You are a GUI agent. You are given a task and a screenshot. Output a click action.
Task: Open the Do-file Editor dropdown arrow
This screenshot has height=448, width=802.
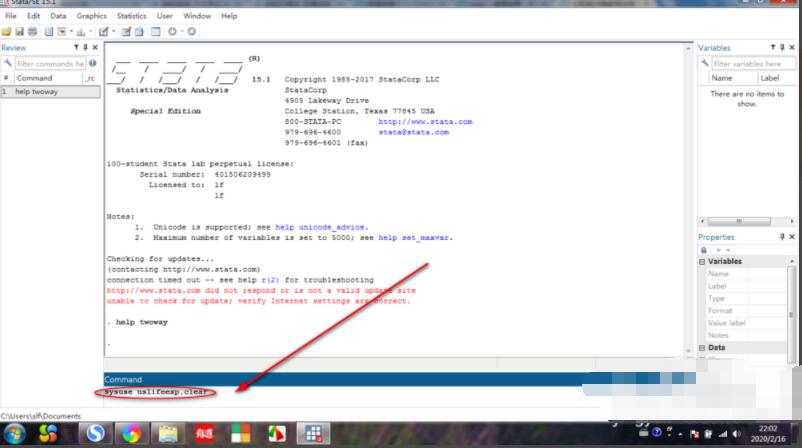(x=113, y=32)
